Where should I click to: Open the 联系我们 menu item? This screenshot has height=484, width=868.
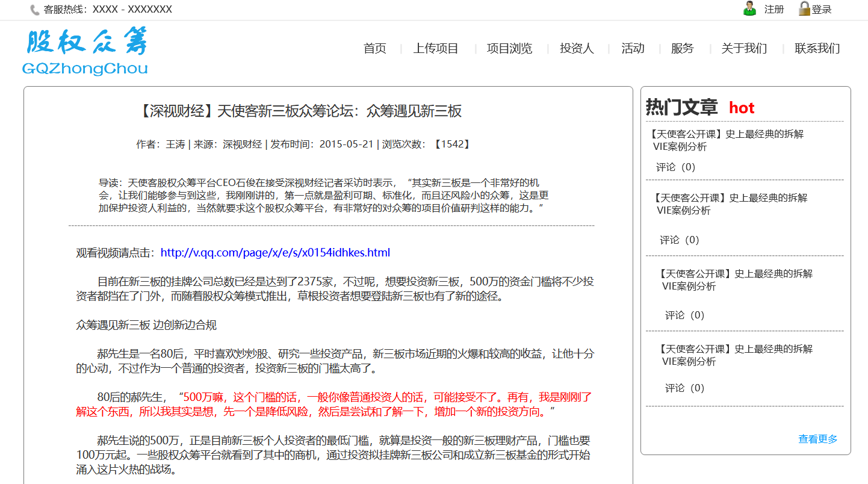(x=817, y=49)
